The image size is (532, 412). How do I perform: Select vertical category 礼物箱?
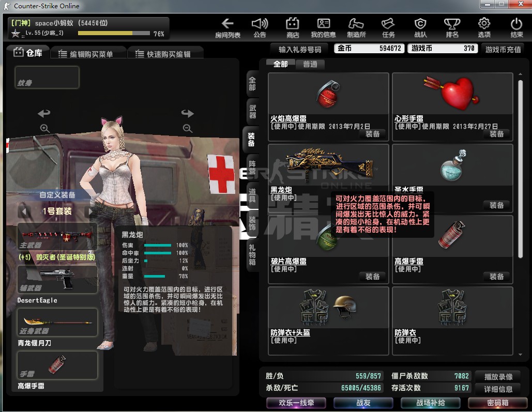[252, 255]
